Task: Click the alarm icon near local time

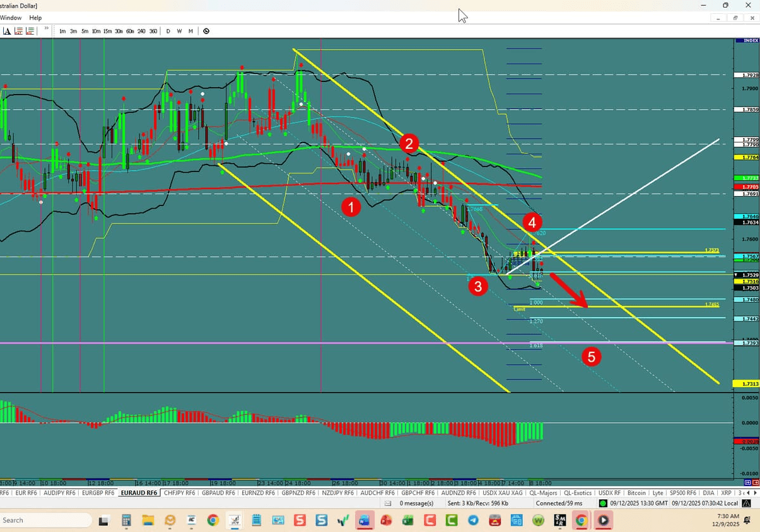Action: [x=745, y=503]
